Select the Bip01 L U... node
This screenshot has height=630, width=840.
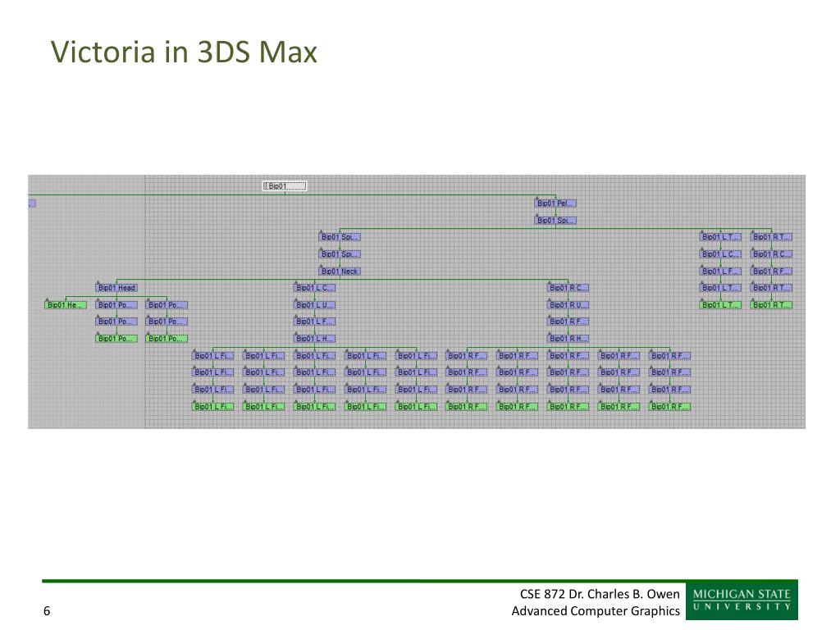(314, 305)
